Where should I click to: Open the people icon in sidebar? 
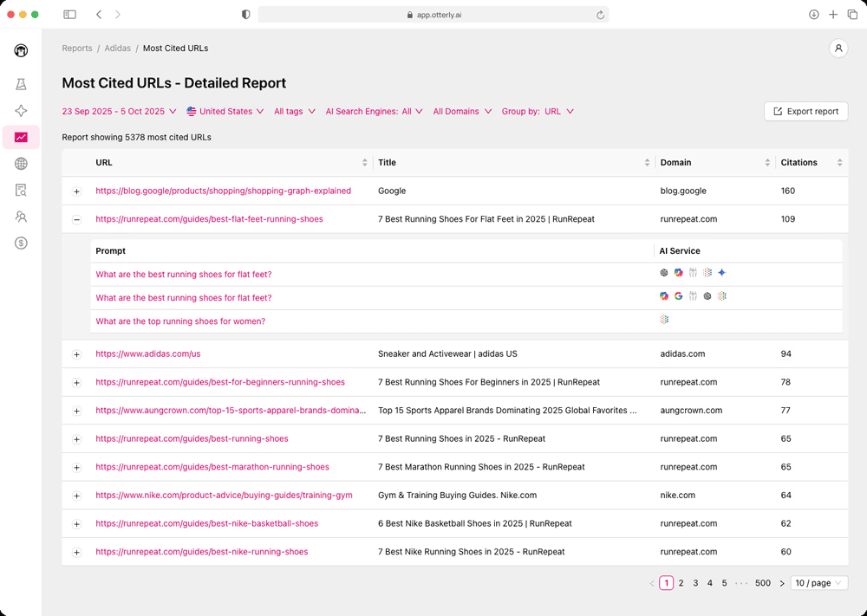point(21,217)
